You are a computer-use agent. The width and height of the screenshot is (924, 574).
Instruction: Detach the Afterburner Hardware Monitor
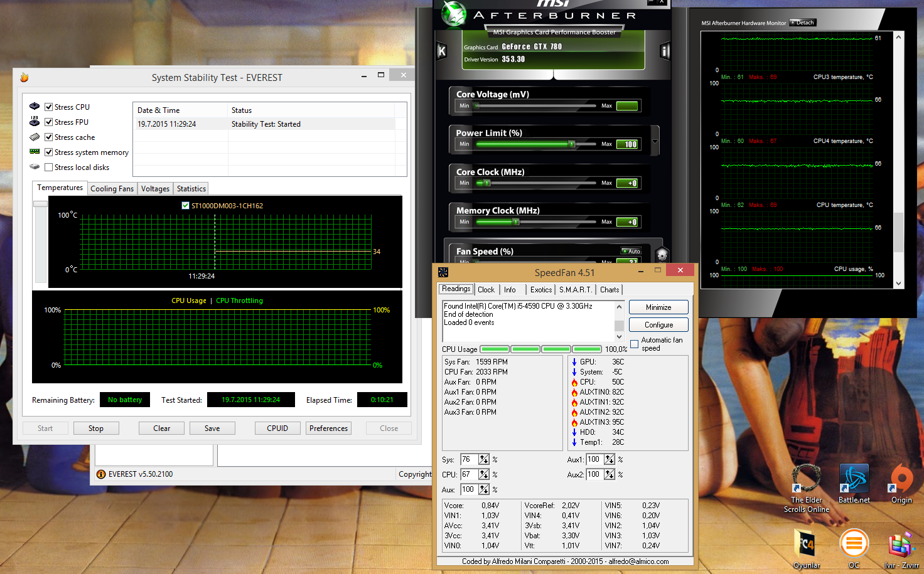point(802,23)
